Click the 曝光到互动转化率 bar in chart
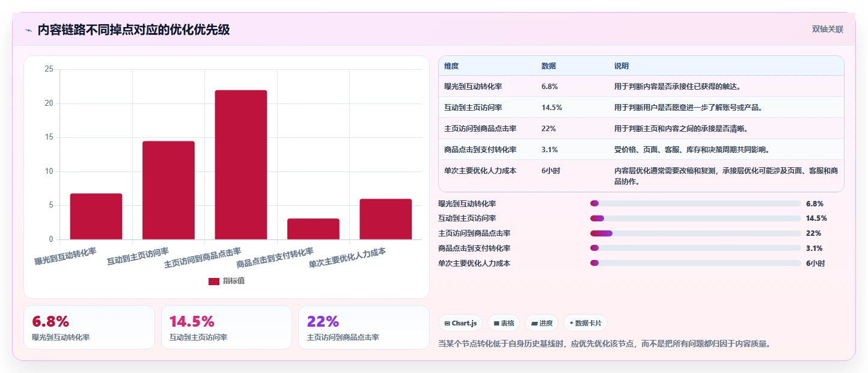The image size is (868, 373). click(x=96, y=217)
